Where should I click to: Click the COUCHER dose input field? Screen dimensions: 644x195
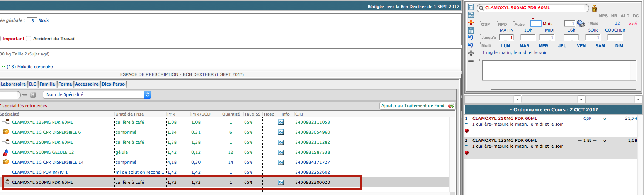615,37
